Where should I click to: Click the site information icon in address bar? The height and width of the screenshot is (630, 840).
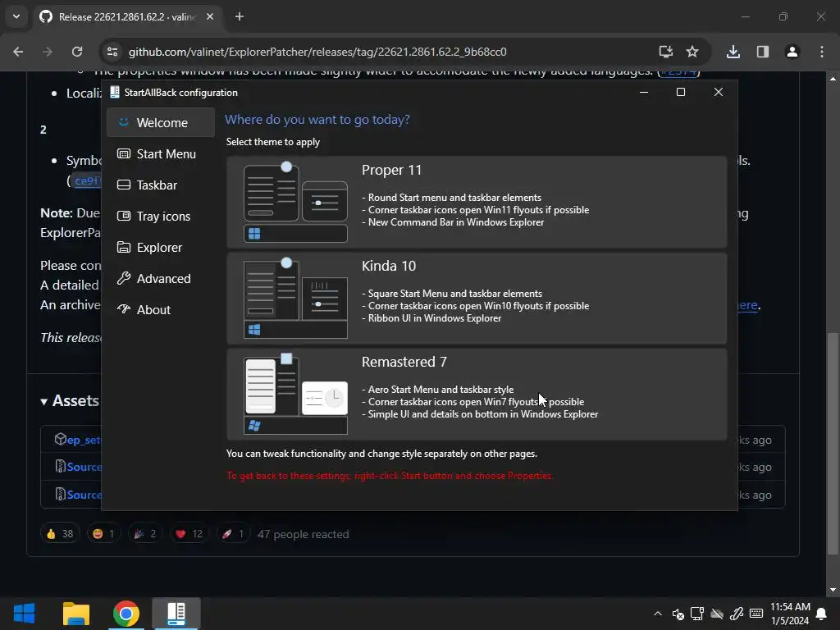click(112, 52)
